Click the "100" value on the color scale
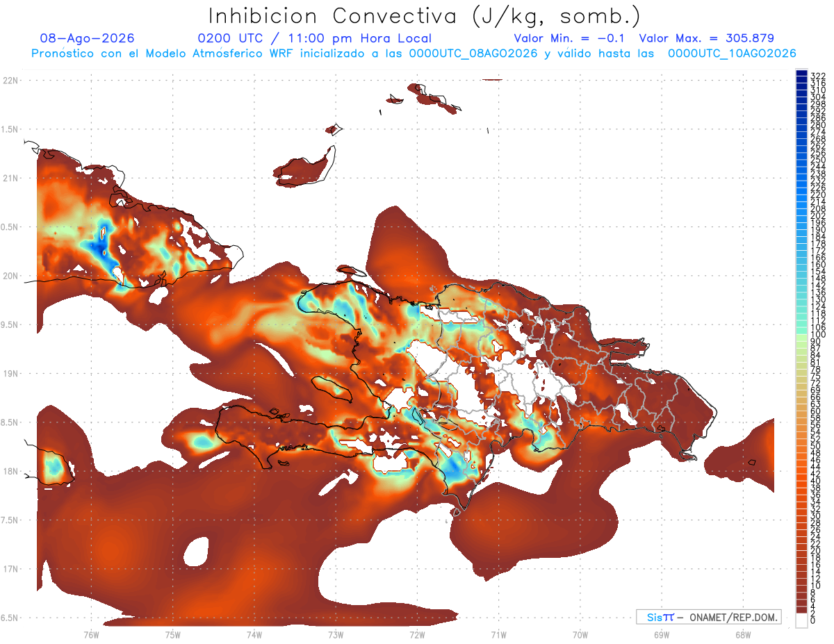834x644 pixels. pos(817,335)
